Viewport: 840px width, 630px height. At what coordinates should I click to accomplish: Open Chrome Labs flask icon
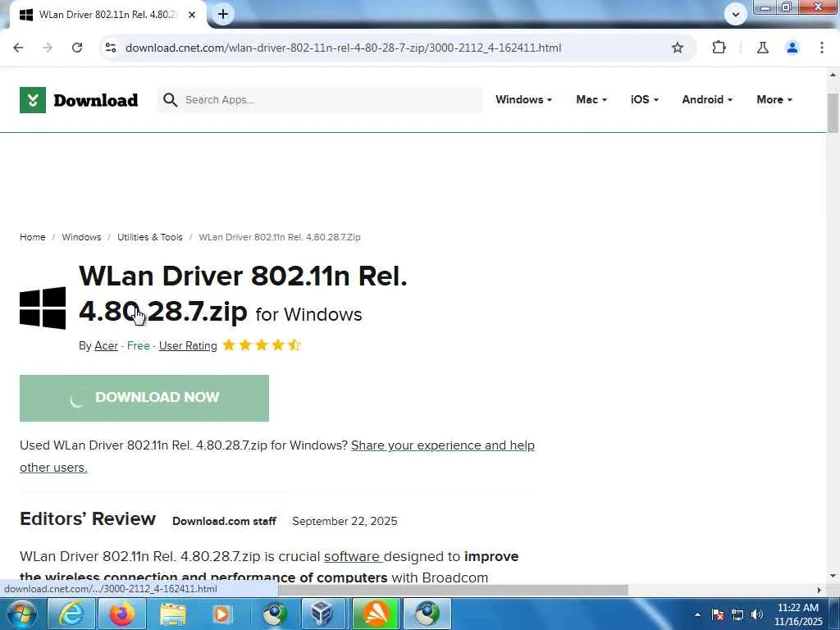pos(762,48)
